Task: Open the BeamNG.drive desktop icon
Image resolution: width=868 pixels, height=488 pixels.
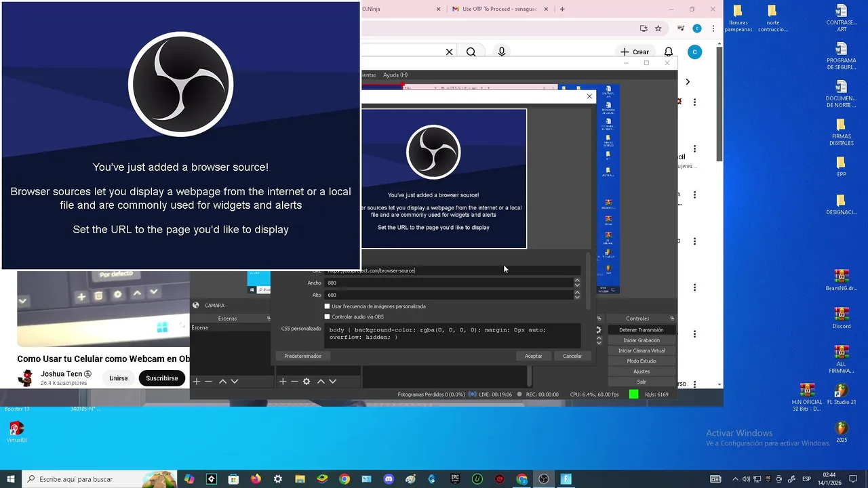Action: click(841, 280)
